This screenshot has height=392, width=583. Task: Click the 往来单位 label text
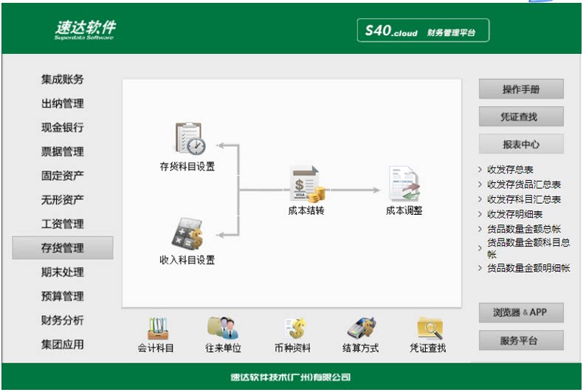[223, 348]
